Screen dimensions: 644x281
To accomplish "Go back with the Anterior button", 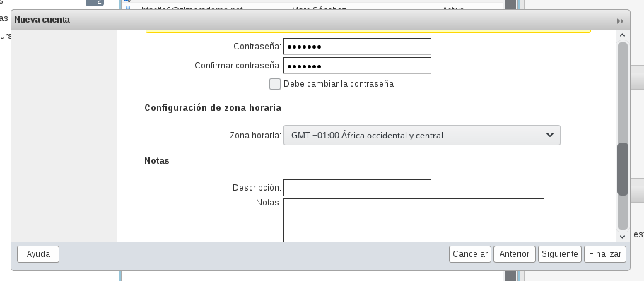I will (514, 254).
